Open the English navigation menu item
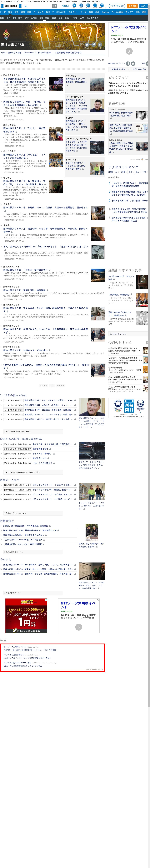Image resolution: width=150 pixels, height=868 pixels. 105,12
